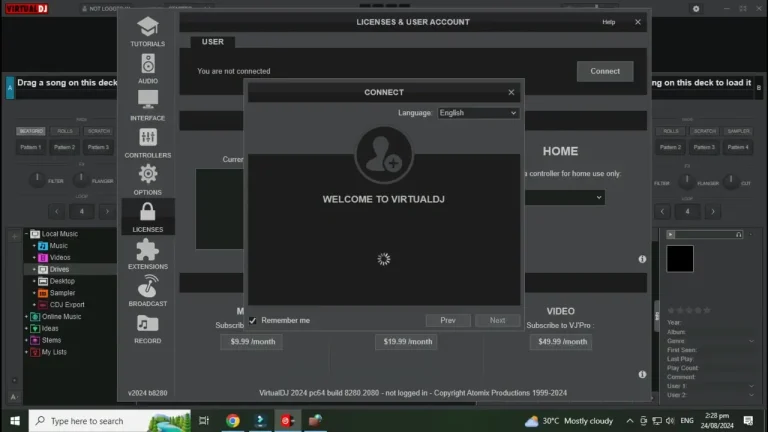Open the Audio settings section

147,69
